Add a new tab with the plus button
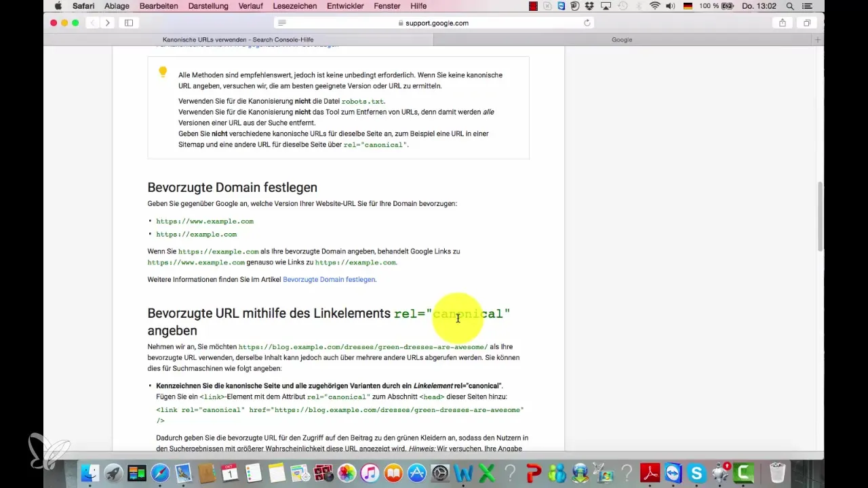The width and height of the screenshot is (868, 488). 818,40
